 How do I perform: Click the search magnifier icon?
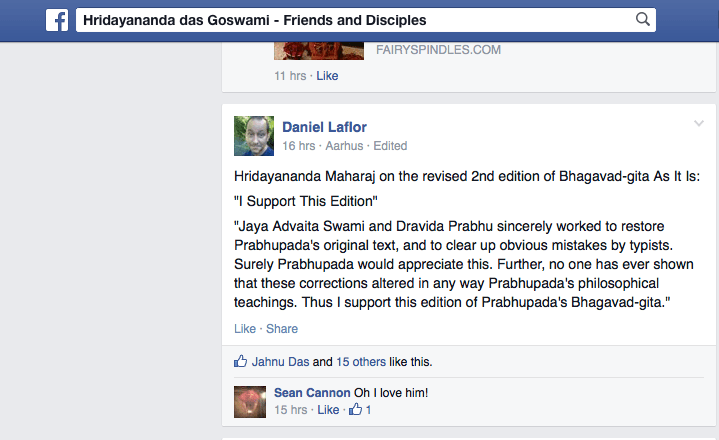click(x=643, y=20)
